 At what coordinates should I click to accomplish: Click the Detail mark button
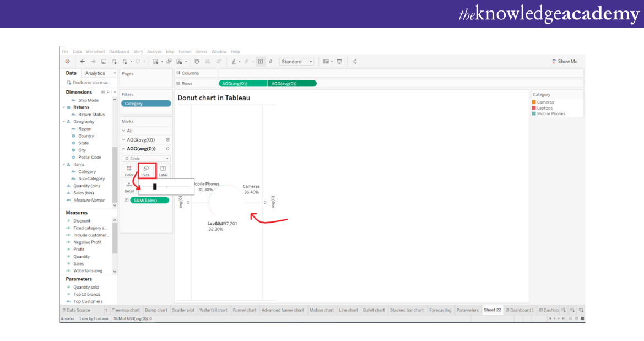click(x=129, y=187)
